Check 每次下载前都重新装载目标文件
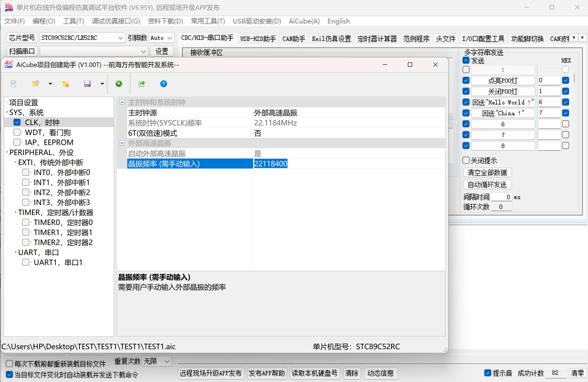 9,364
